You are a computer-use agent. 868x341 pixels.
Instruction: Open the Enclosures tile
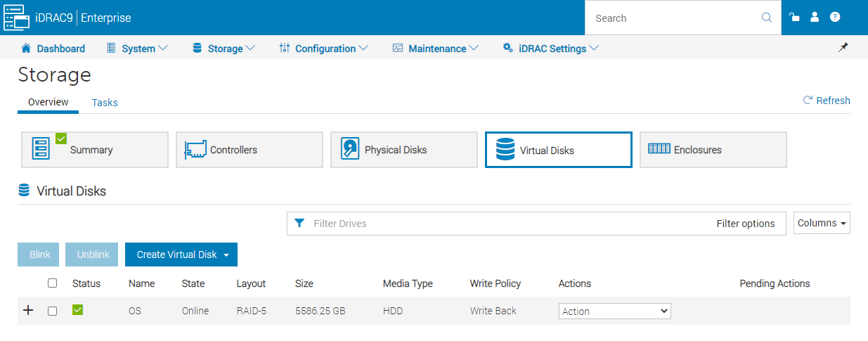pos(713,150)
